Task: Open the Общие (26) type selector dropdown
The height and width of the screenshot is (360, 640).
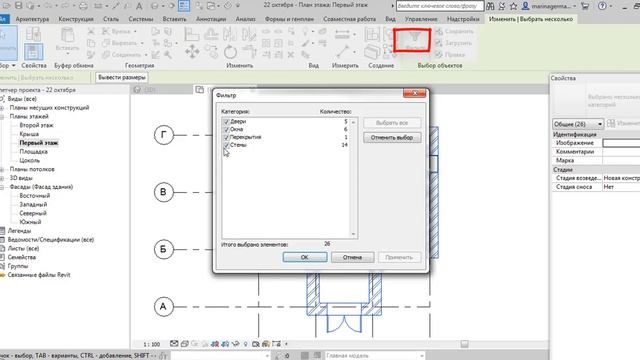Action: tap(578, 124)
